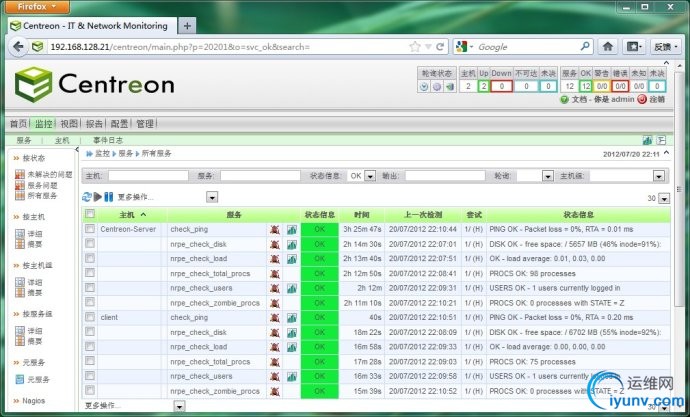Open the top more-actions dropdown
The image size is (690, 417).
212,197
